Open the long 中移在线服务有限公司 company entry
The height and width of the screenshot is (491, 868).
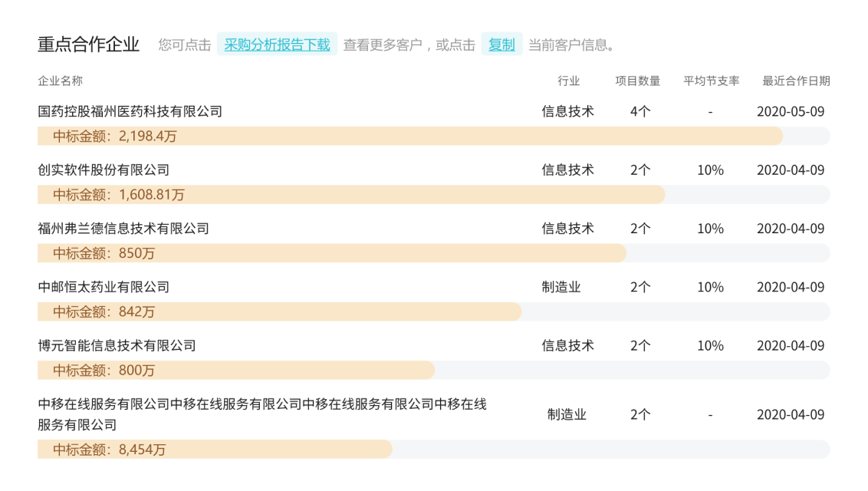click(262, 414)
